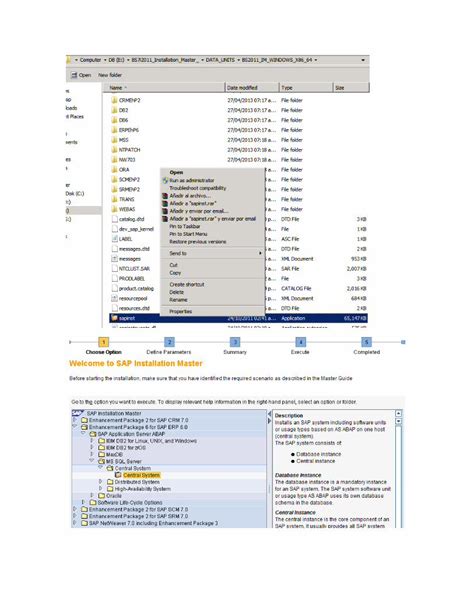
Task: Expand Enhancement Package 2 for SAP SCM 7.0 node
Action: 75,509
